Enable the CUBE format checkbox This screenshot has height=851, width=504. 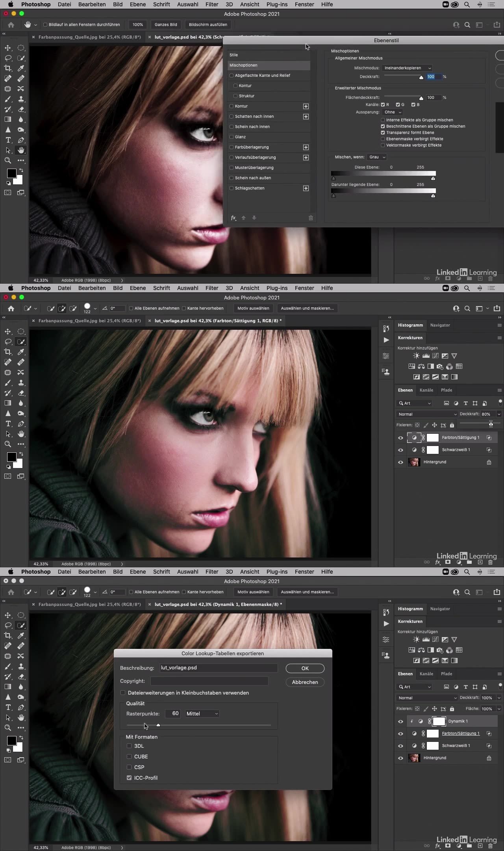[x=129, y=756]
